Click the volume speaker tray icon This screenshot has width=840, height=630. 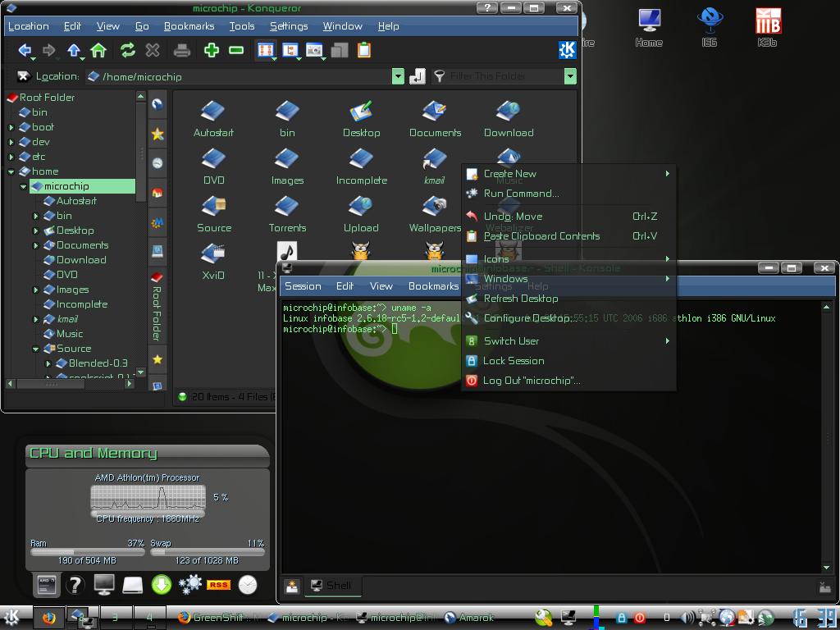(687, 618)
